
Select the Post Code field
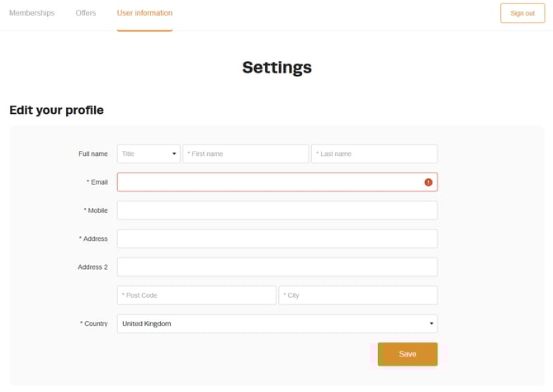pos(196,295)
